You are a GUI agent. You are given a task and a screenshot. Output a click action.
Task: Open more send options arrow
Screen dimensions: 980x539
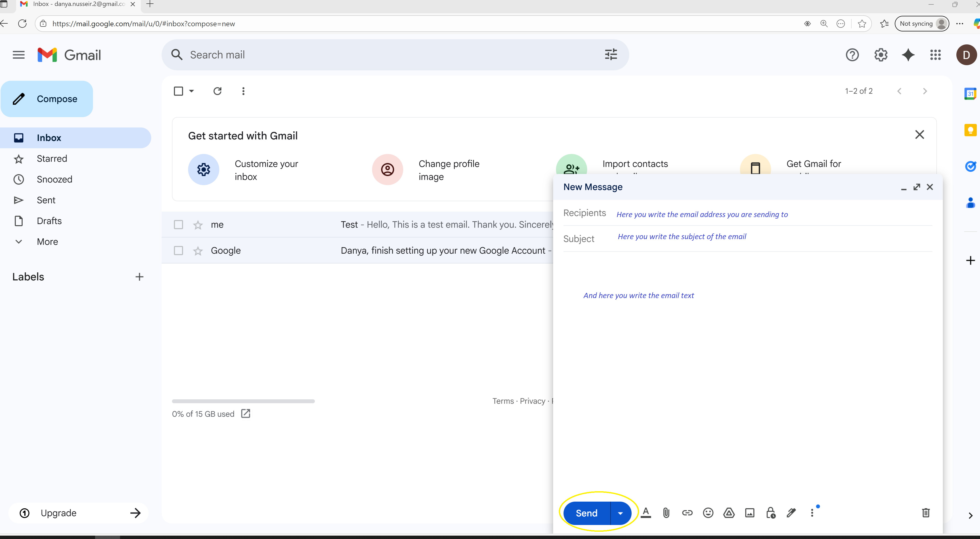620,514
